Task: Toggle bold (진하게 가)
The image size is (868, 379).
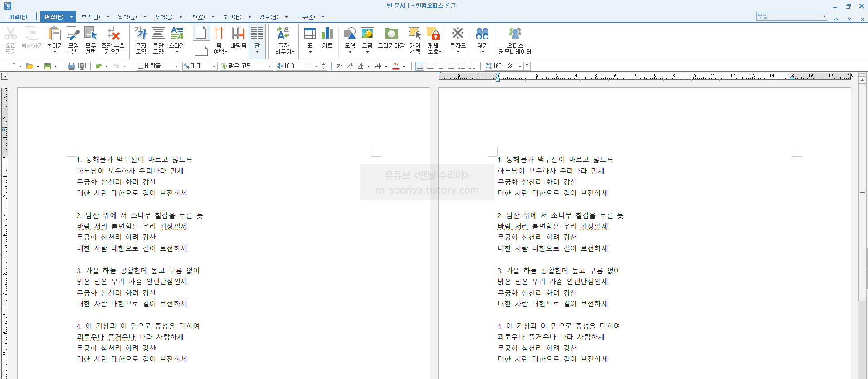Action: coord(339,66)
